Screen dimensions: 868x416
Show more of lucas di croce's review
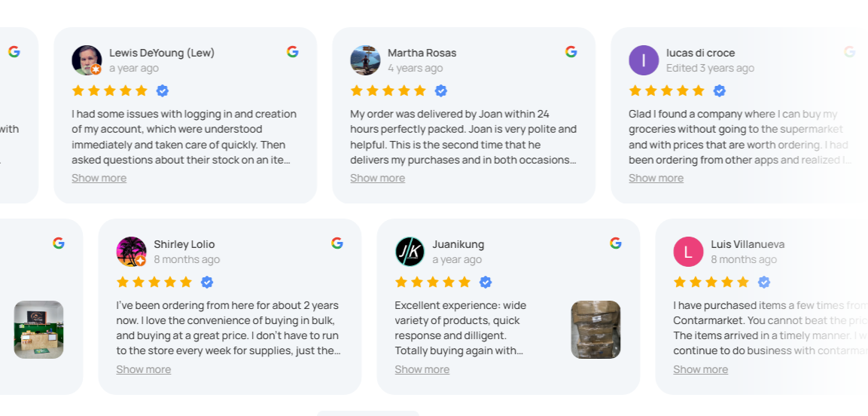(656, 179)
